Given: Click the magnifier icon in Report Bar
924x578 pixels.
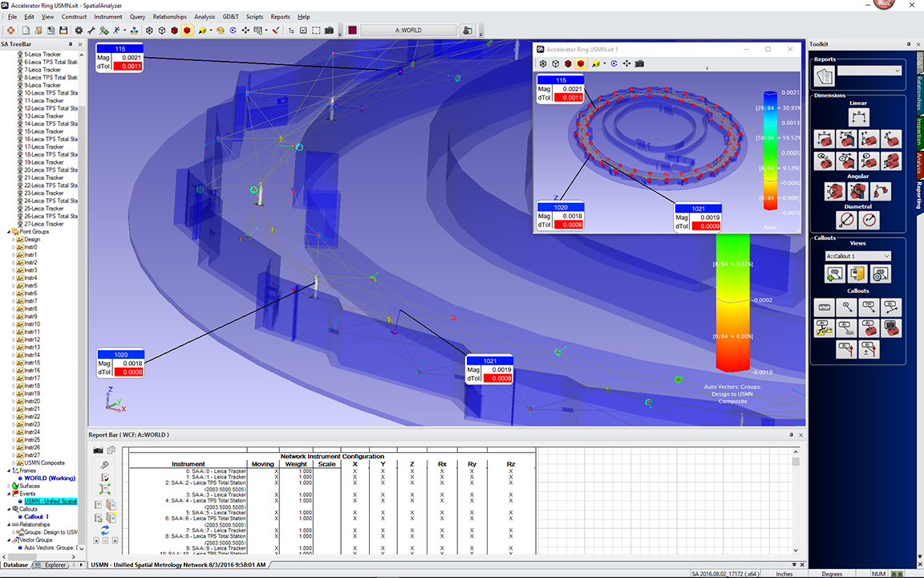Looking at the screenshot, I should tap(104, 465).
